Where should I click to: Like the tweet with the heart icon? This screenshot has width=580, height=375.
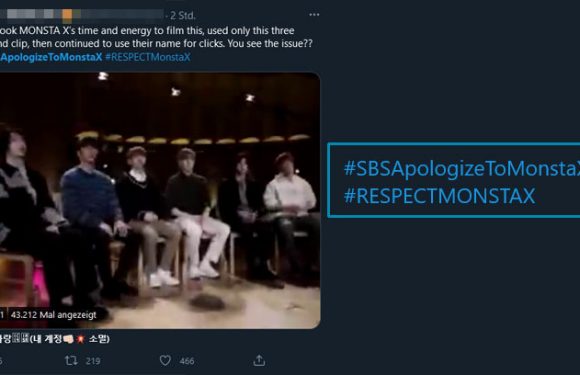click(165, 361)
